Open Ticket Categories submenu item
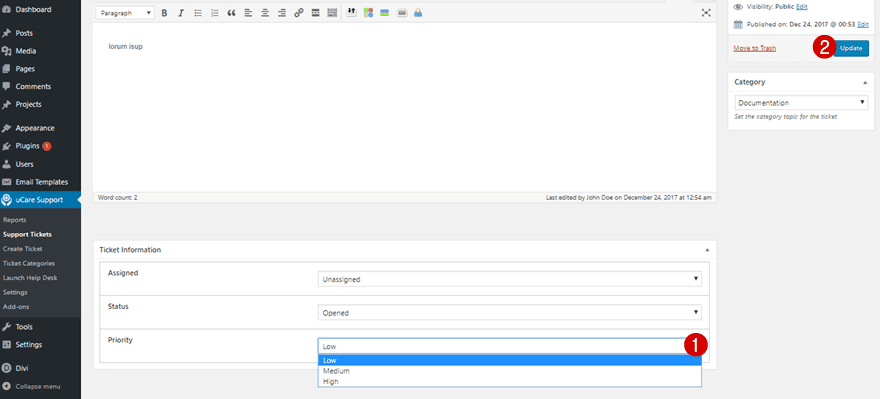 (x=29, y=263)
